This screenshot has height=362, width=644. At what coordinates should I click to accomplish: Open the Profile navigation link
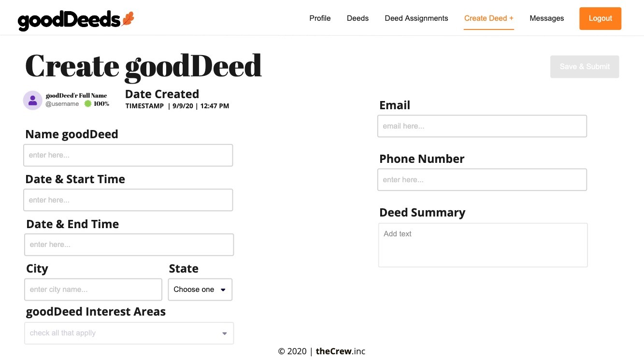(x=320, y=18)
